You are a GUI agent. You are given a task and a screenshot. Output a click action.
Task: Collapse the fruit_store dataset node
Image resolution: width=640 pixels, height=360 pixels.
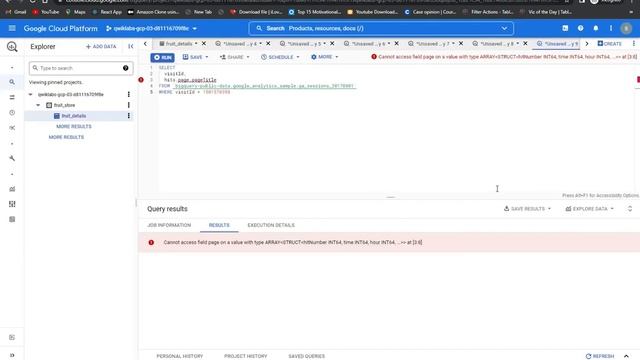pyautogui.click(x=38, y=105)
